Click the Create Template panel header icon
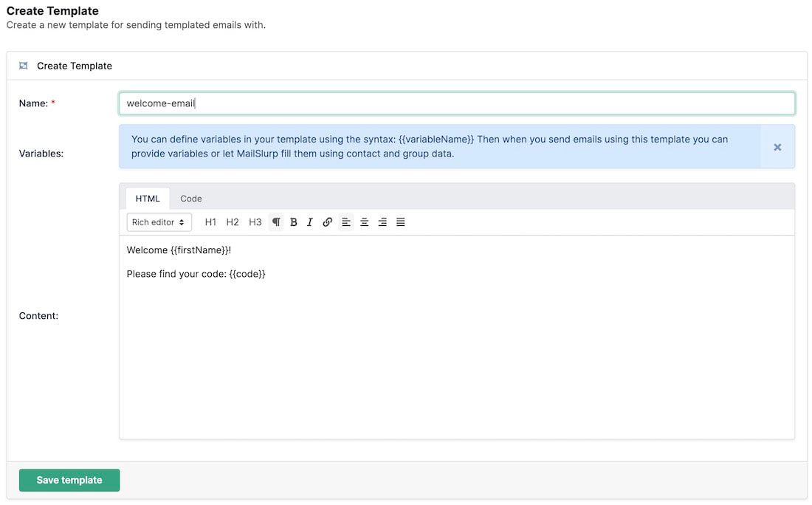The image size is (812, 505). 24,66
